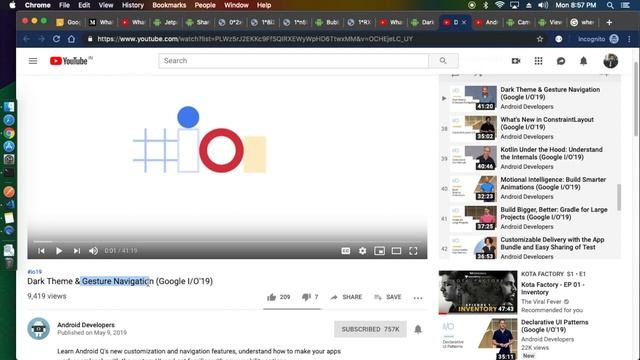Open Customizable Delivery with App Bundle video
Image resolution: width=640 pixels, height=360 pixels.
[x=530, y=248]
